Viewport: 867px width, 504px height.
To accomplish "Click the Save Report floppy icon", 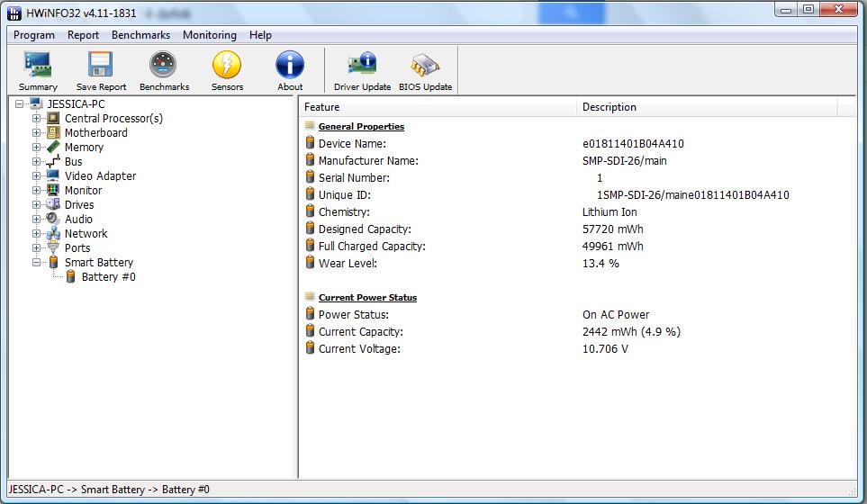I will click(101, 71).
